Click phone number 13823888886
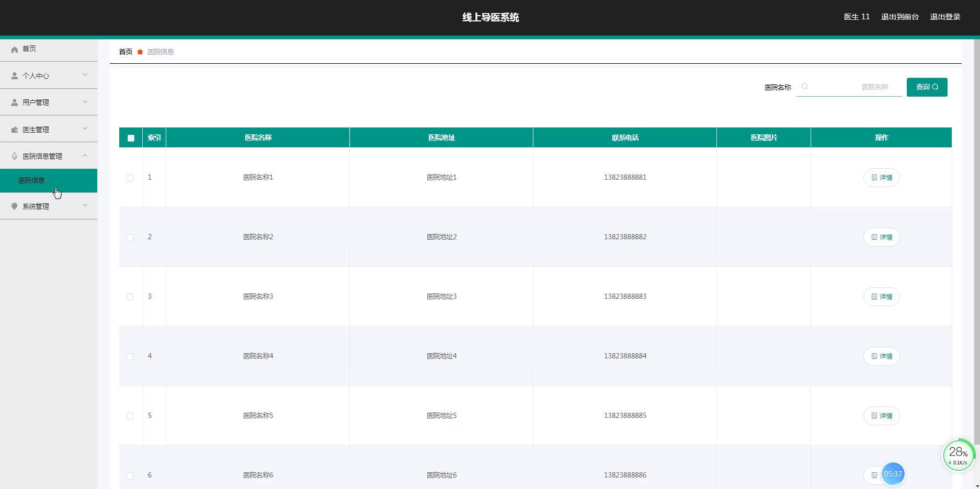980x489 pixels. [x=625, y=475]
